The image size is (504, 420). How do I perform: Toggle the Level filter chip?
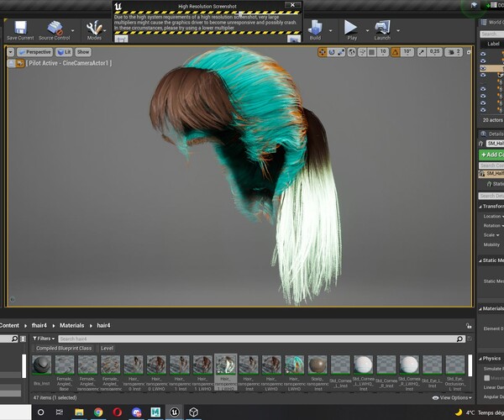(107, 349)
